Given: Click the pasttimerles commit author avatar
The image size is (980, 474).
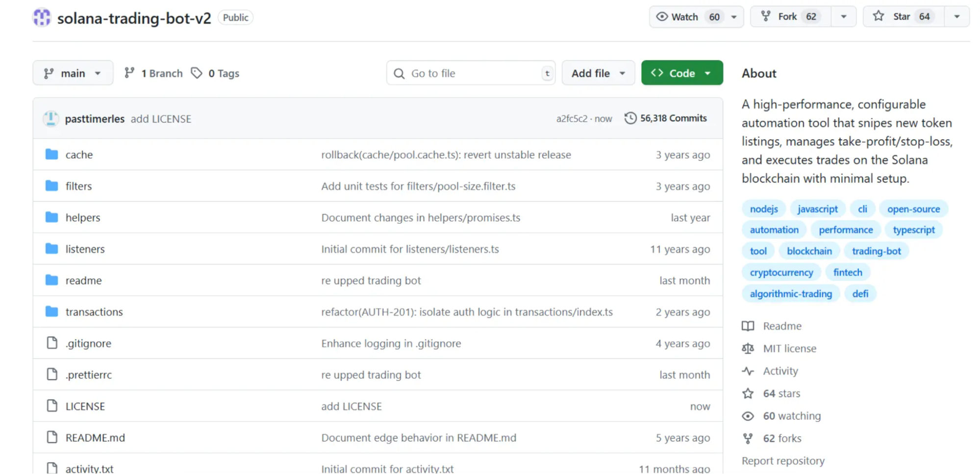Looking at the screenshot, I should click(51, 119).
